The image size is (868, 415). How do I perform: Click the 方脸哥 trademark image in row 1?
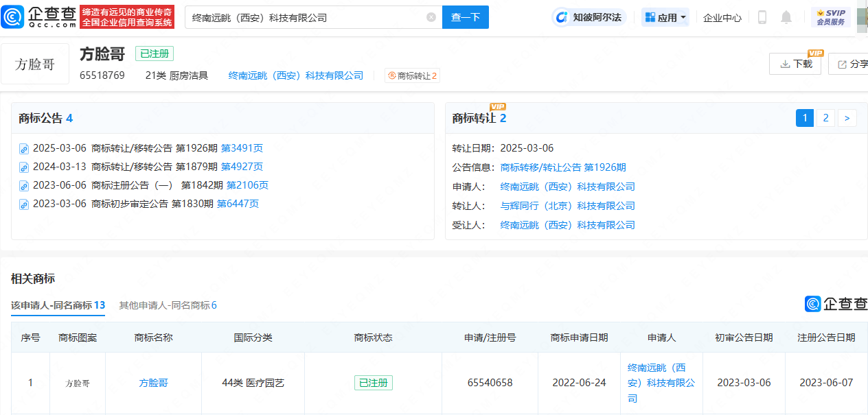(x=78, y=383)
